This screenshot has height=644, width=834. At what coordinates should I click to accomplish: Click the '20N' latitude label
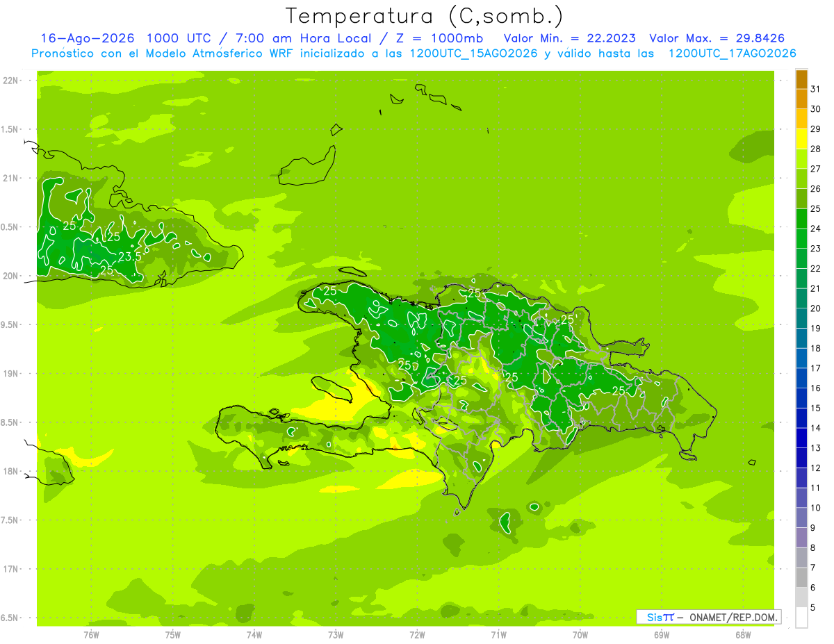pos(10,276)
